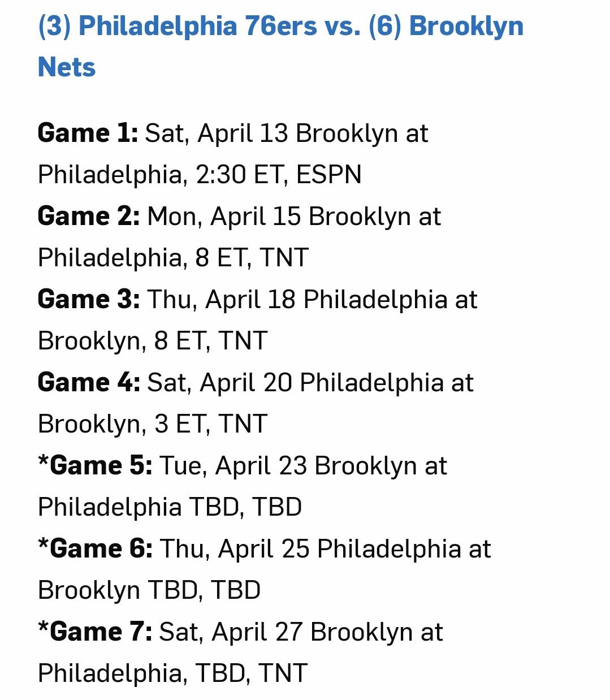Click the Thu, April 18 date text
610x700 pixels.
tap(222, 300)
